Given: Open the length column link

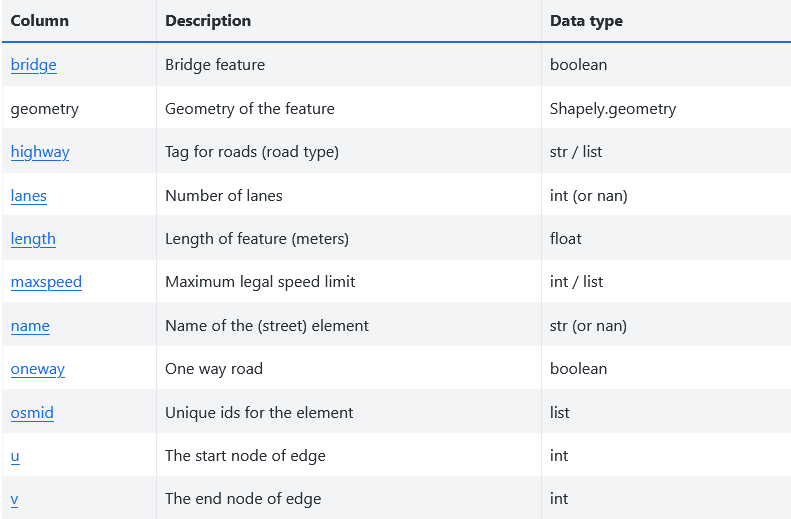Looking at the screenshot, I should pyautogui.click(x=33, y=239).
